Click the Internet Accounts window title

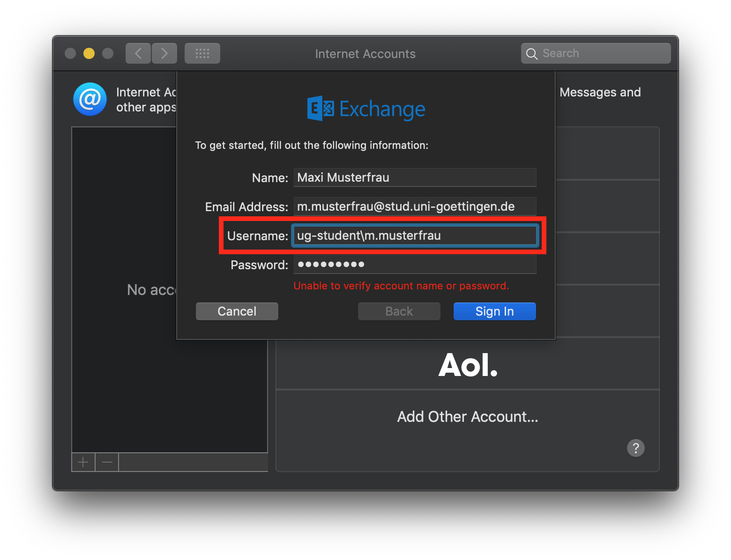pyautogui.click(x=365, y=54)
